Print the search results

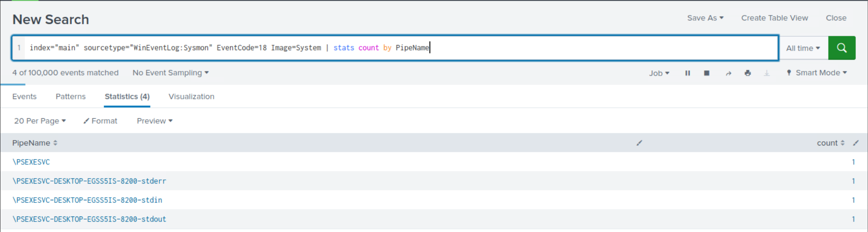747,73
